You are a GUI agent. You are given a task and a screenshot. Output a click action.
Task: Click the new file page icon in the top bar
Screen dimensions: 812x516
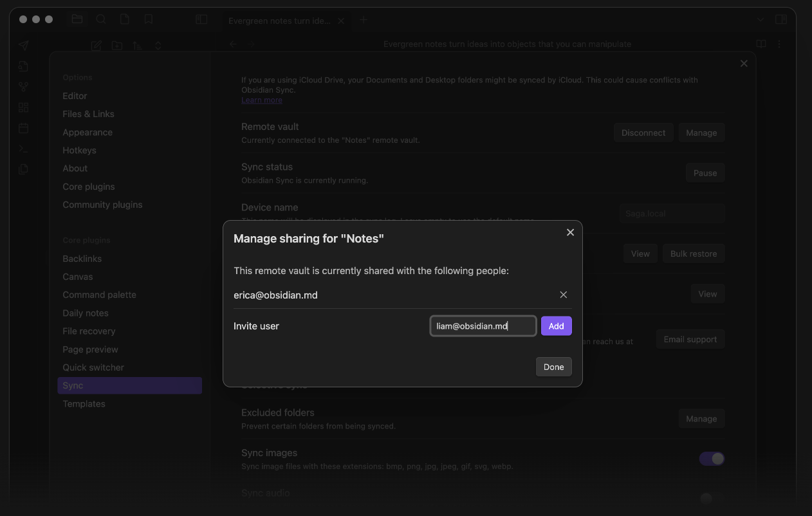(125, 19)
